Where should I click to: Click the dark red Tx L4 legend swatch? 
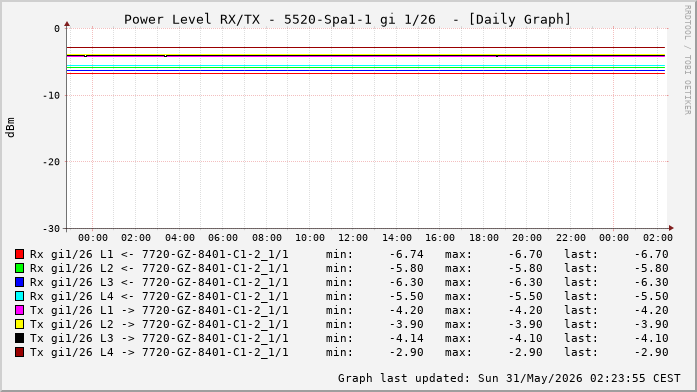tap(19, 352)
